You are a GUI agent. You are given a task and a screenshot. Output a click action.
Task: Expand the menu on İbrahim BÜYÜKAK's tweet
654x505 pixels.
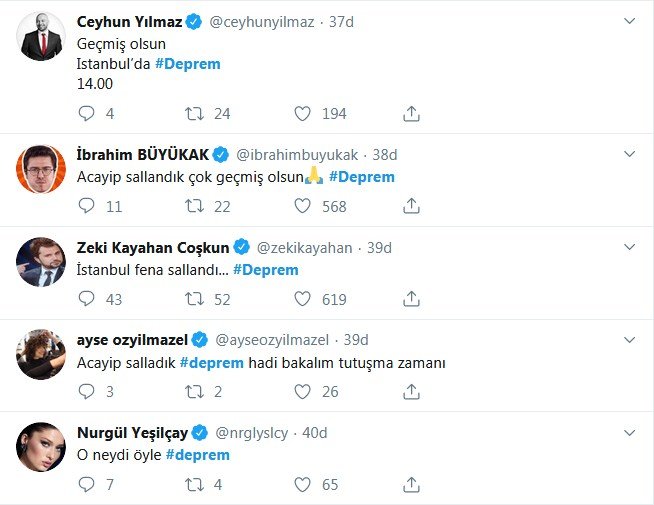click(628, 154)
